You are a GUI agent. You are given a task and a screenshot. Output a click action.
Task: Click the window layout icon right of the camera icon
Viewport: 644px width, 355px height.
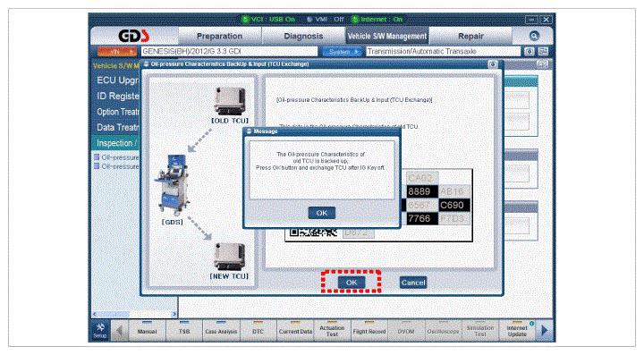coord(543,51)
